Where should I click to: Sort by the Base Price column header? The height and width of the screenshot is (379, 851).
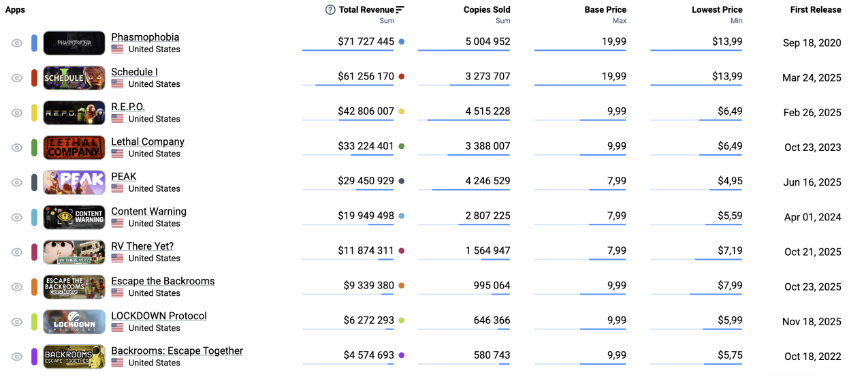click(x=605, y=10)
